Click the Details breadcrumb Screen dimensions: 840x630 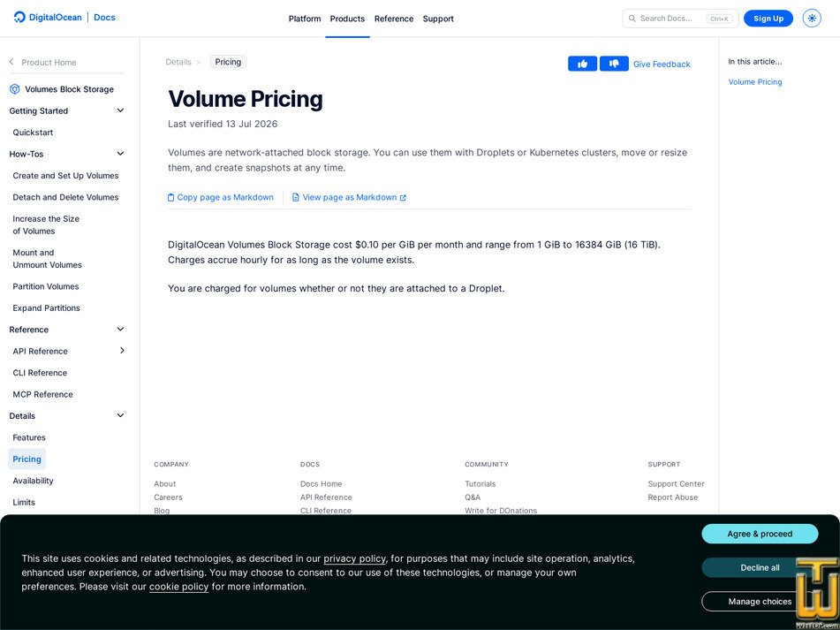click(178, 62)
